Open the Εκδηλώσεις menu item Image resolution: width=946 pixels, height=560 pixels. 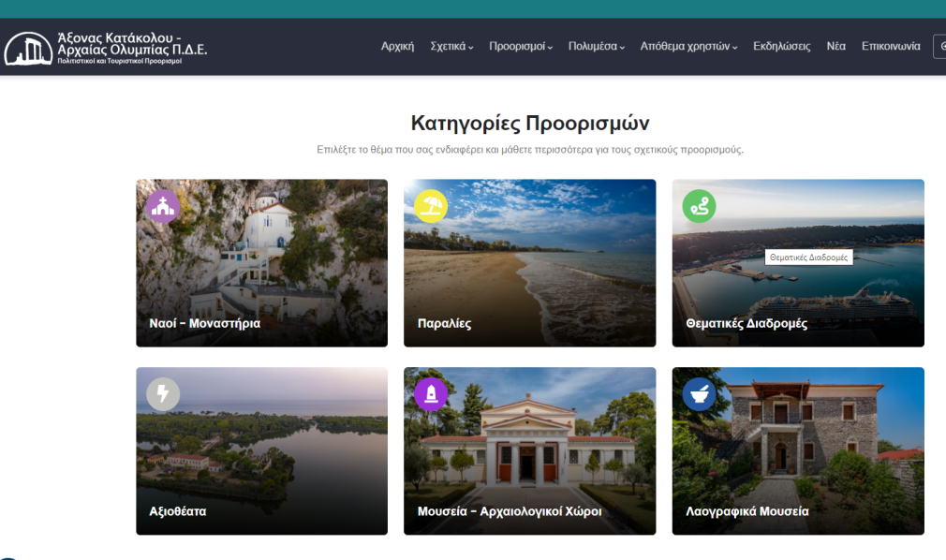click(x=781, y=47)
